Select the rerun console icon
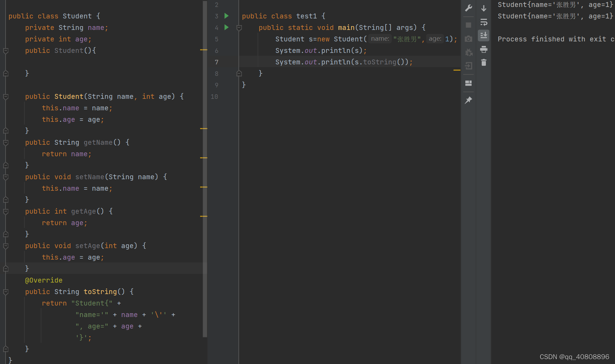This screenshot has height=364, width=615. 468,52
